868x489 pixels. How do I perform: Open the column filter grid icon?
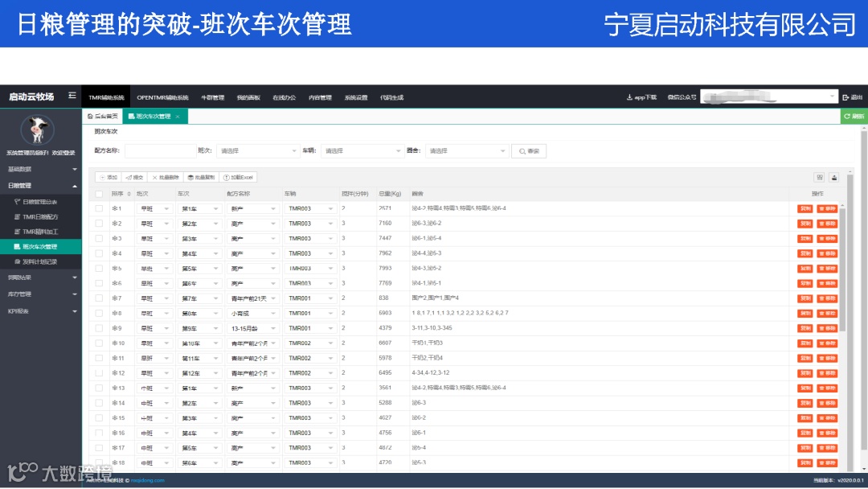(x=820, y=177)
